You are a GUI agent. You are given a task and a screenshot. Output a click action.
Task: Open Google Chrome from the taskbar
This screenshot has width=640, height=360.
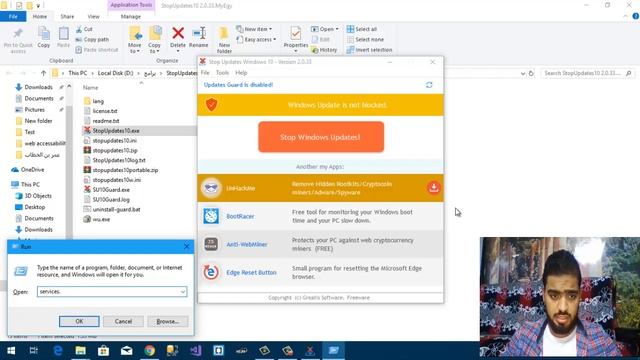(149, 351)
